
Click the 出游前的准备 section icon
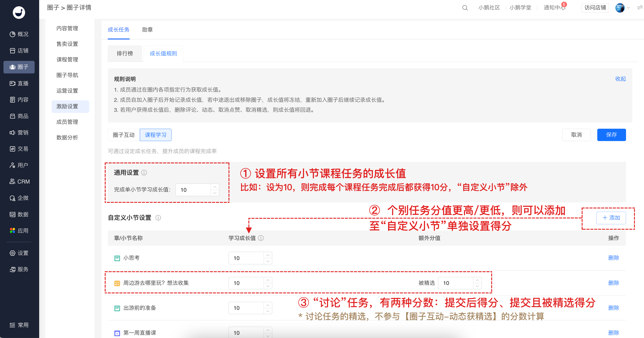(x=117, y=308)
